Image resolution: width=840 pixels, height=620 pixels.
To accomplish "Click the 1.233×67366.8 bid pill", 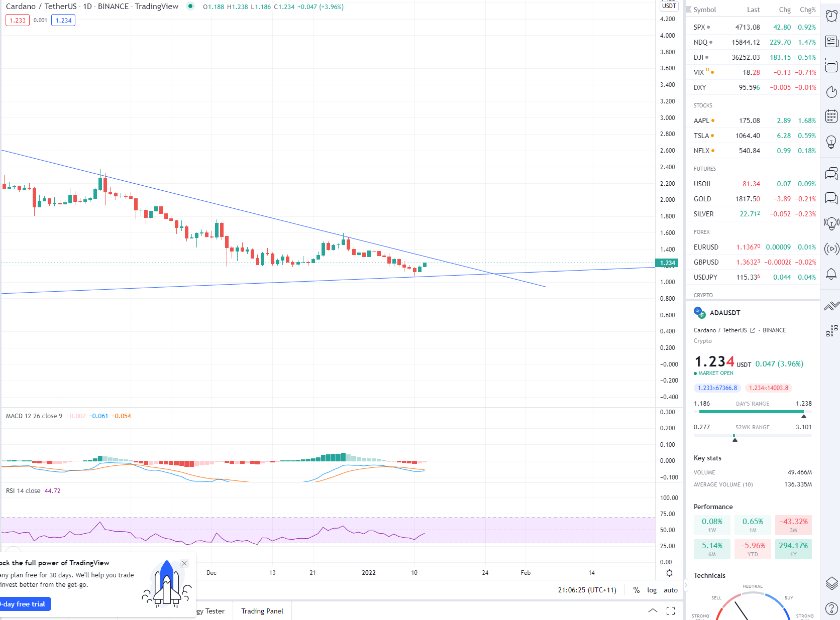I will pyautogui.click(x=717, y=388).
